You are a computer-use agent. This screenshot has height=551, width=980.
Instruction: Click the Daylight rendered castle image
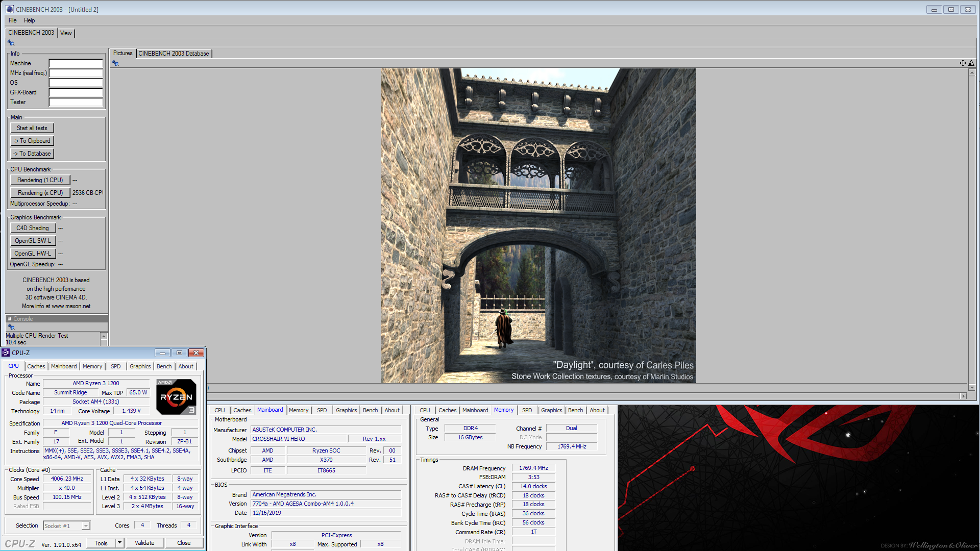(x=538, y=226)
